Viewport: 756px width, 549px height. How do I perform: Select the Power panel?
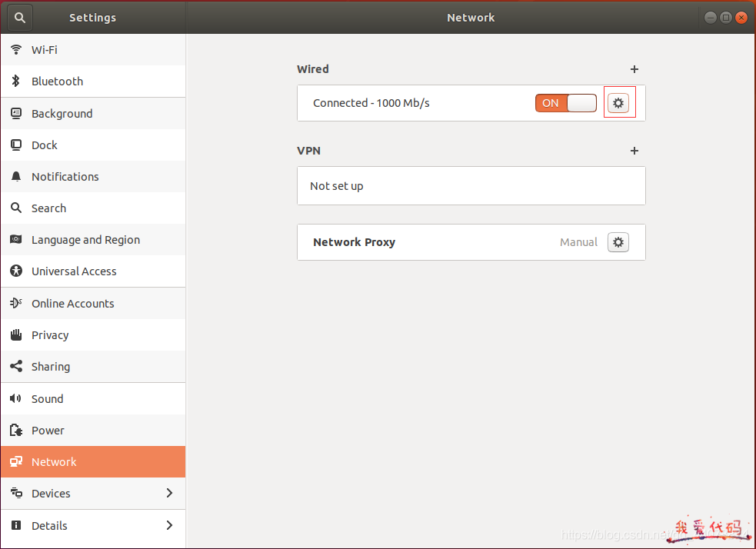[x=93, y=431]
